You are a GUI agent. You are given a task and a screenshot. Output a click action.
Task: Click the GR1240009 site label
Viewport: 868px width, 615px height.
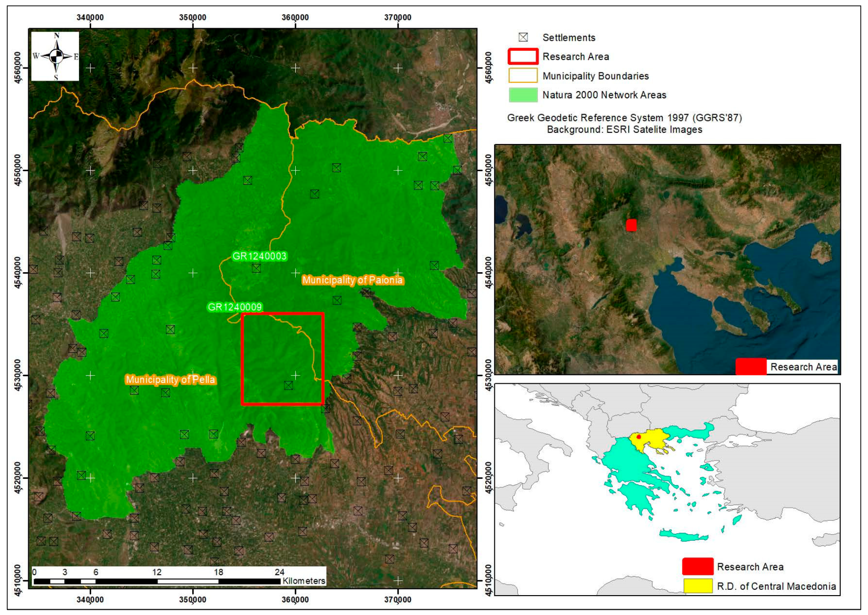point(235,307)
